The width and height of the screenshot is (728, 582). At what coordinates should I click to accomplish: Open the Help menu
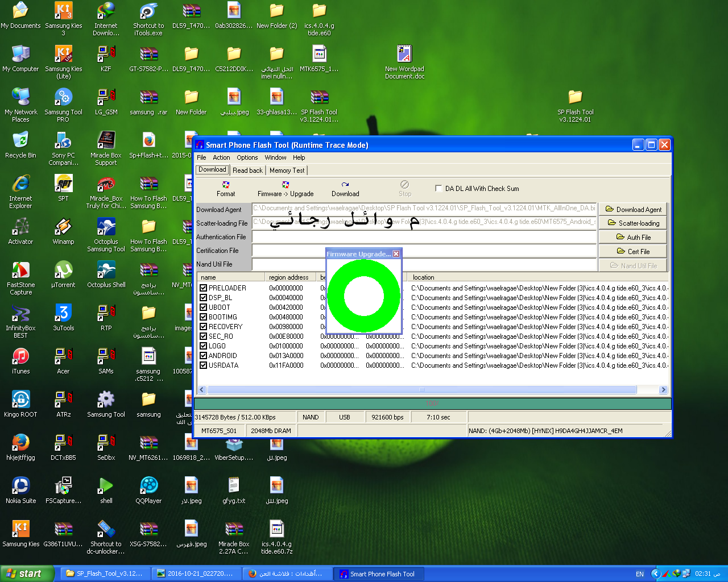click(x=299, y=157)
